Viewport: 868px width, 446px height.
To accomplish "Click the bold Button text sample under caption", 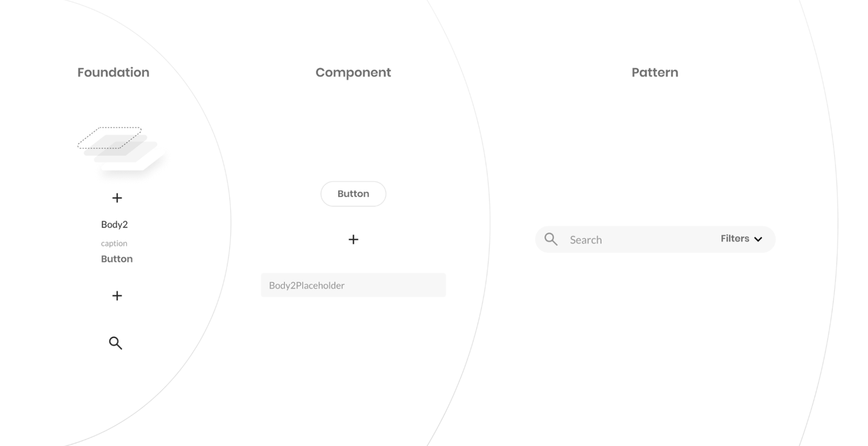I will coord(117,259).
